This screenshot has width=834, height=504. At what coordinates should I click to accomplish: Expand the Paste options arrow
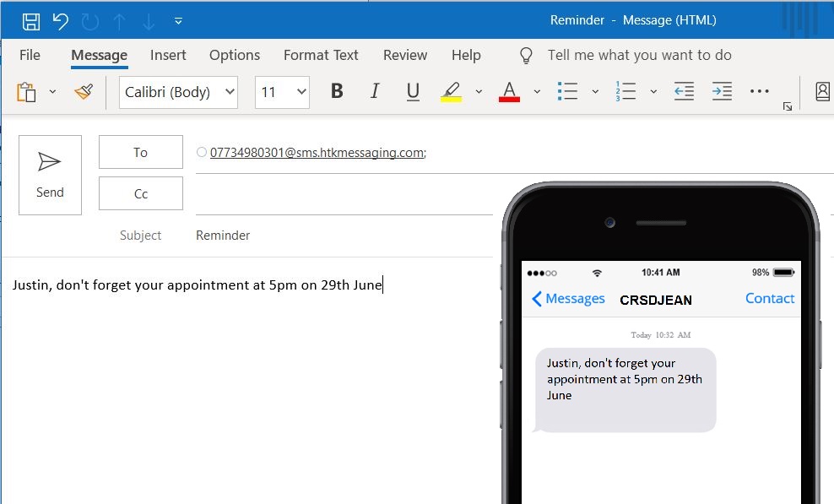(52, 91)
